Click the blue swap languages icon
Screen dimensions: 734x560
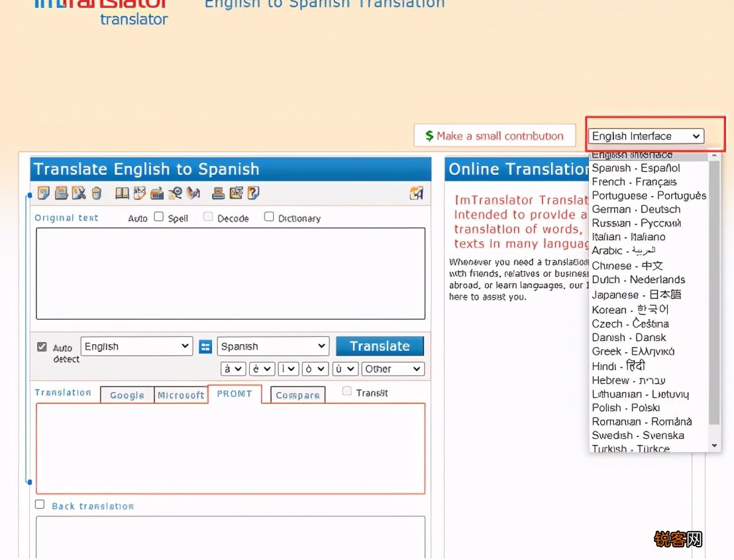click(205, 347)
